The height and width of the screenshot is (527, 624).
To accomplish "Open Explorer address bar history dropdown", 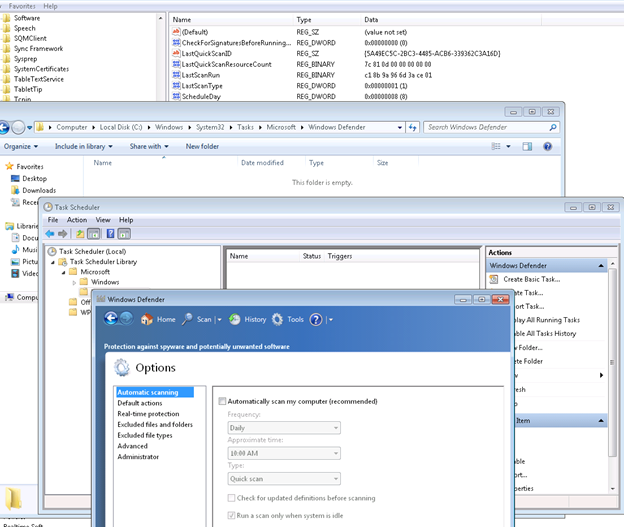I will click(x=400, y=127).
